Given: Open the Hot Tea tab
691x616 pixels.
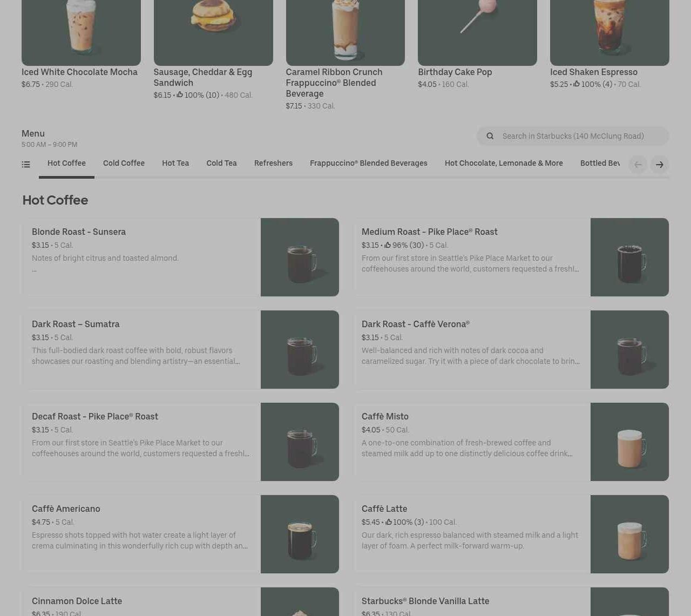Looking at the screenshot, I should tap(175, 164).
